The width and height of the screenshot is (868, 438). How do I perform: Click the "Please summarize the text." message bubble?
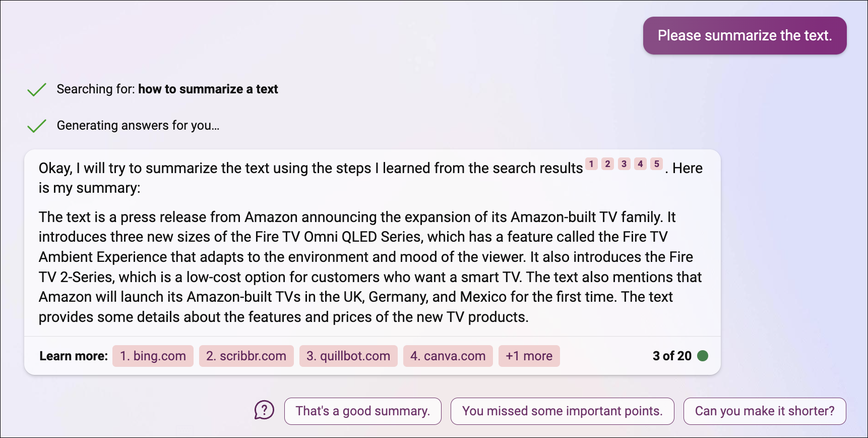pos(745,35)
